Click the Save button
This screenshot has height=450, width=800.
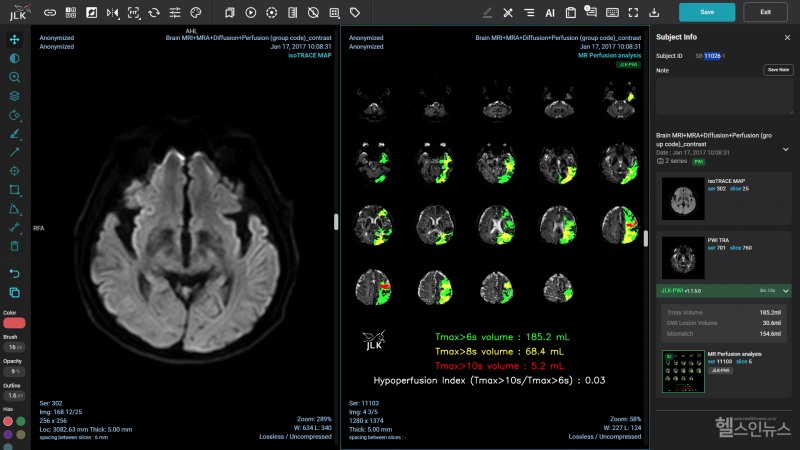[x=707, y=12]
